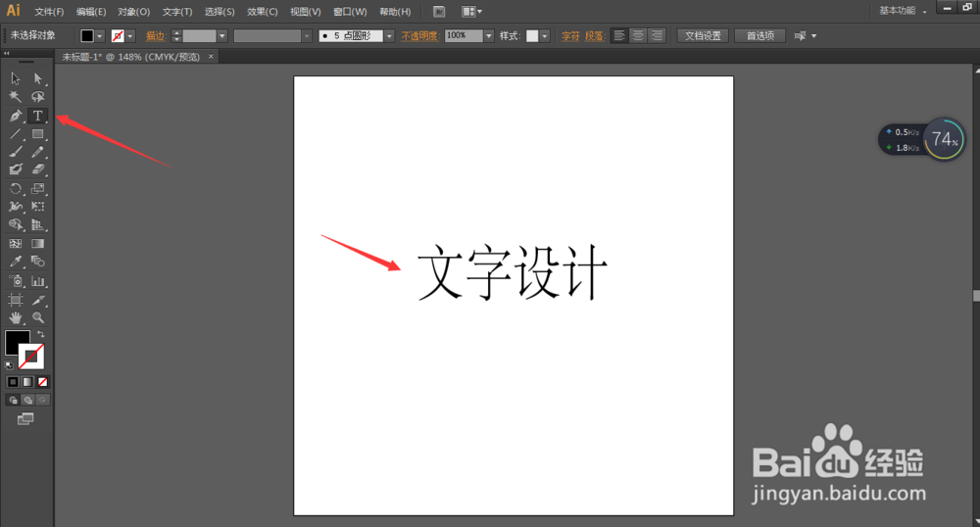980x527 pixels.
Task: Click the 首选项 button
Action: click(760, 35)
